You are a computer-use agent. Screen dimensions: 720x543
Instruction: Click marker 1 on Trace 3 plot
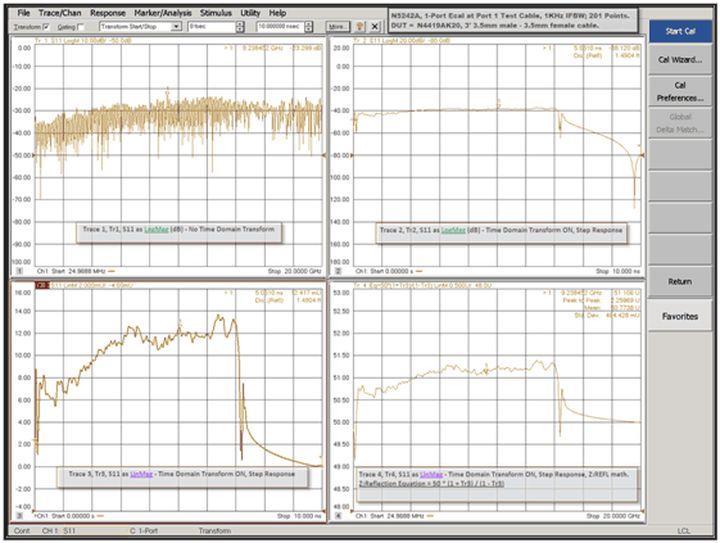[x=180, y=323]
